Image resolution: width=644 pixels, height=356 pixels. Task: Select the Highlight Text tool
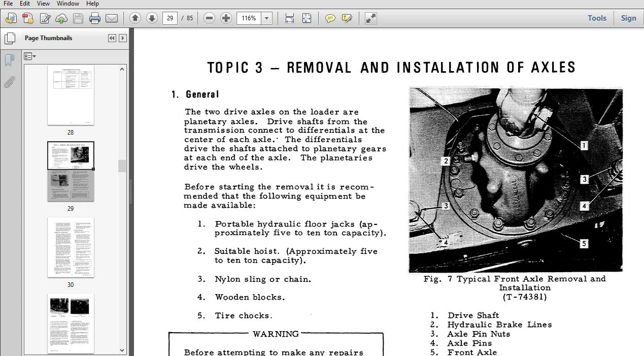point(347,18)
